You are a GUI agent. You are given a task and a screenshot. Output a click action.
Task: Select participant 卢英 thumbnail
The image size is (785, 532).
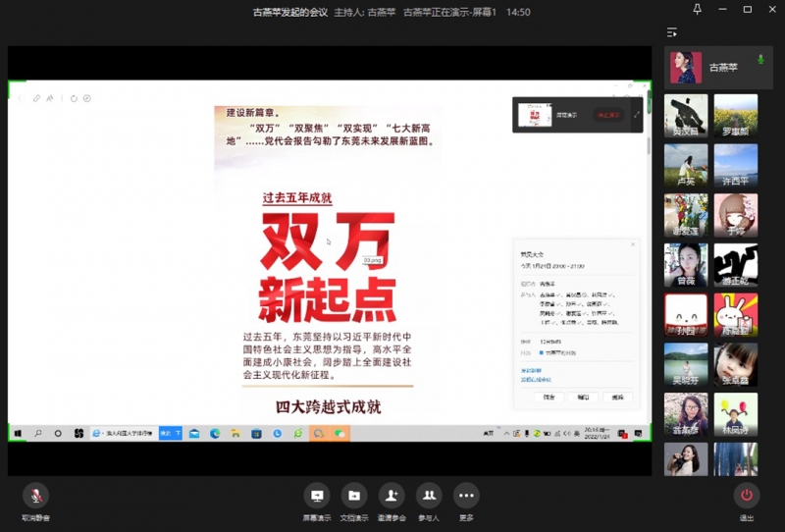tap(686, 166)
